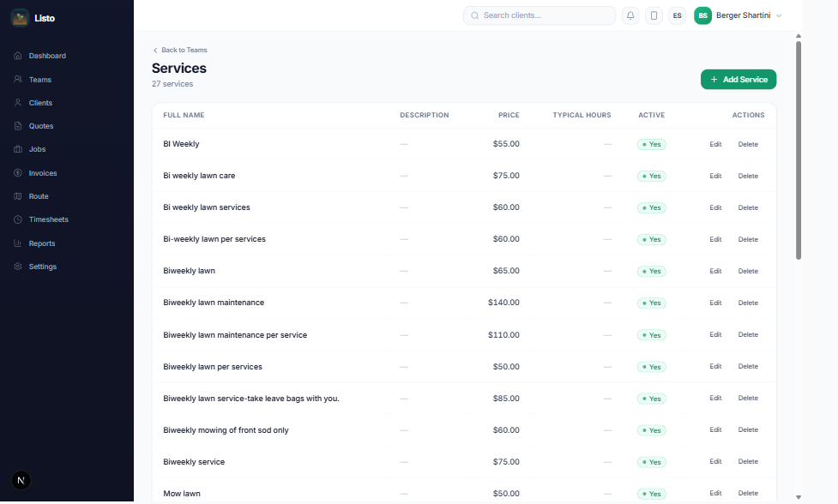838x504 pixels.
Task: Edit the leave bags service row
Action: (715, 398)
